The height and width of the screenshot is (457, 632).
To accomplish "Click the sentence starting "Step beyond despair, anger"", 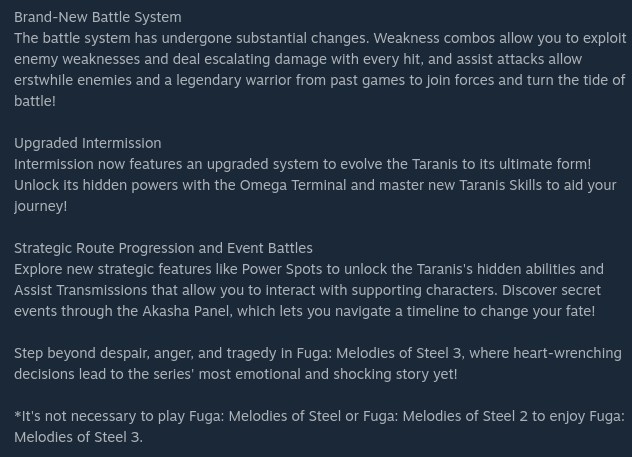I will click(x=318, y=364).
